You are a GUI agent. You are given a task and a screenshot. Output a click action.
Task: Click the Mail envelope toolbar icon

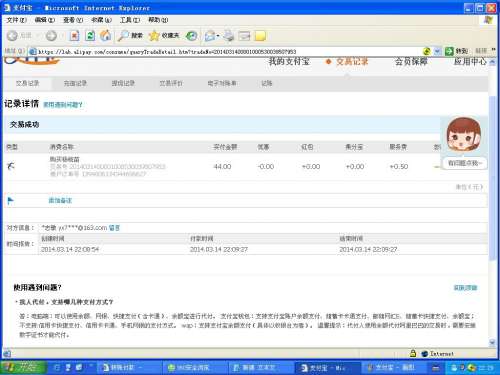pos(210,36)
